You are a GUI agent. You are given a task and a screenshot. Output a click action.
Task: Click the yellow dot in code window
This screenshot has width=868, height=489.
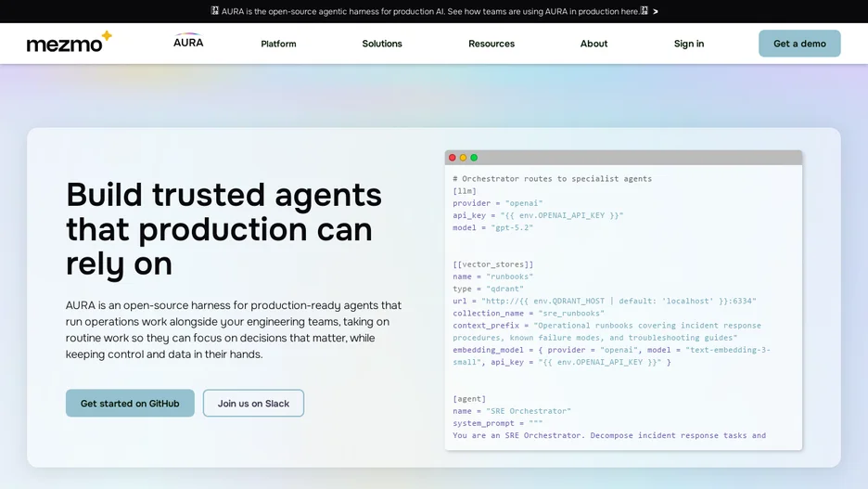[x=464, y=158]
